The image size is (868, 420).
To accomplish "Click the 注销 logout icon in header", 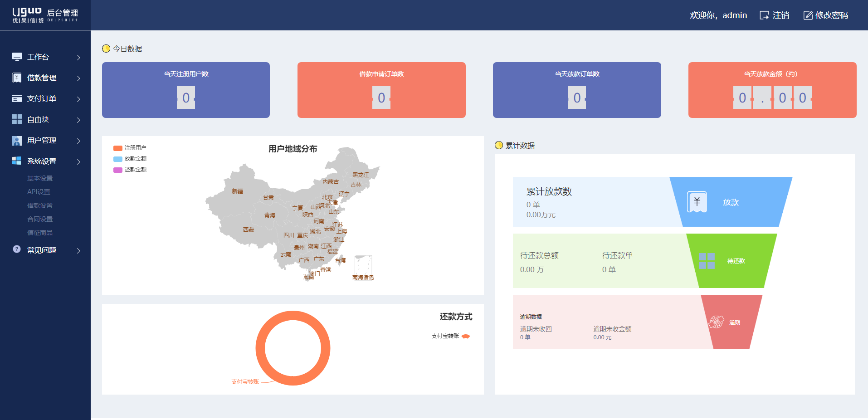I will click(764, 15).
